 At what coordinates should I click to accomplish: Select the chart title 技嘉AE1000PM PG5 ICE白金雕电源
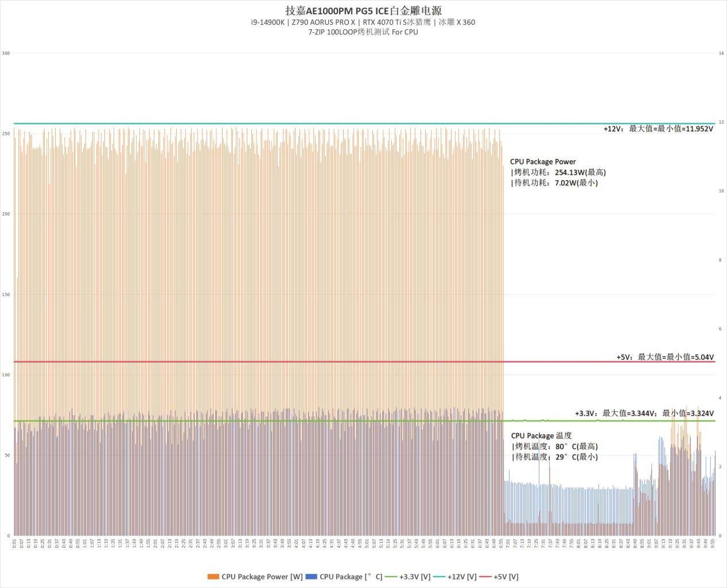[x=363, y=11]
